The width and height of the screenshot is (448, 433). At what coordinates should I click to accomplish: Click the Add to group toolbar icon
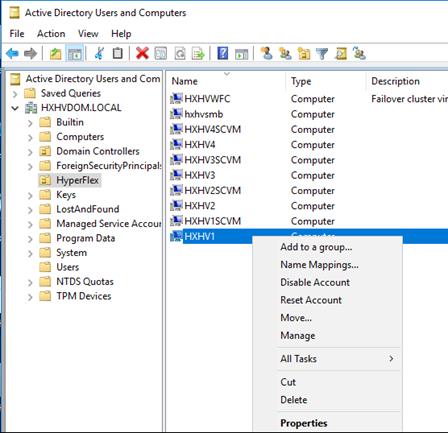click(359, 53)
